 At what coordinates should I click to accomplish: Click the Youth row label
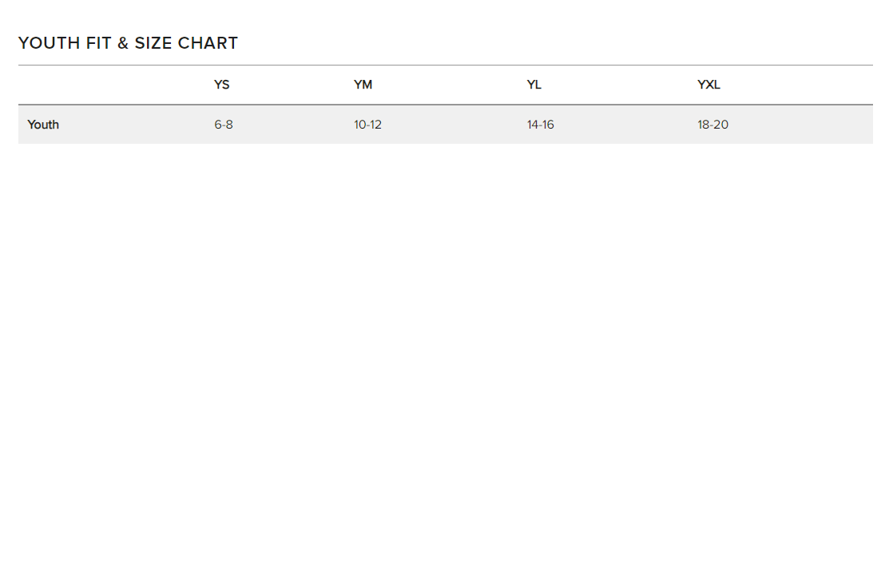(43, 125)
